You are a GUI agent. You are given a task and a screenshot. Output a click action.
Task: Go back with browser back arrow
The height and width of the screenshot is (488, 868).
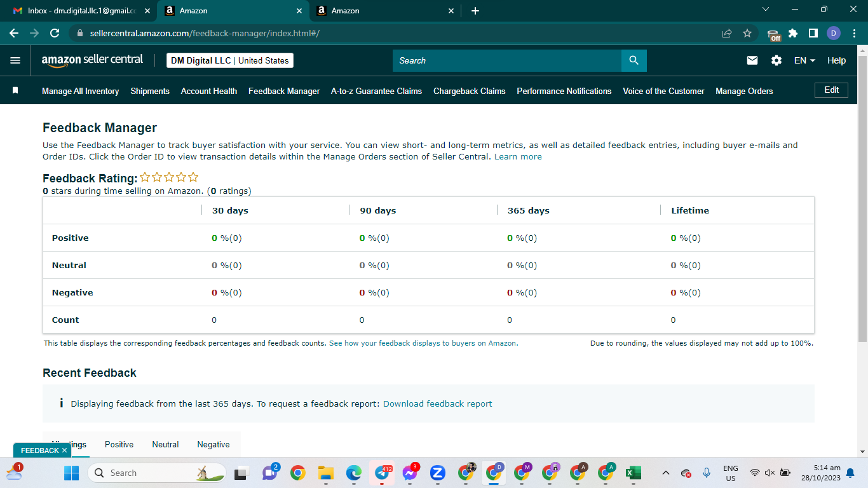14,33
